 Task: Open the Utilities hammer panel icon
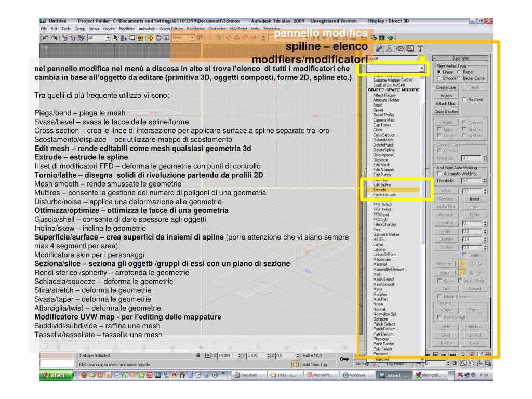pos(420,48)
